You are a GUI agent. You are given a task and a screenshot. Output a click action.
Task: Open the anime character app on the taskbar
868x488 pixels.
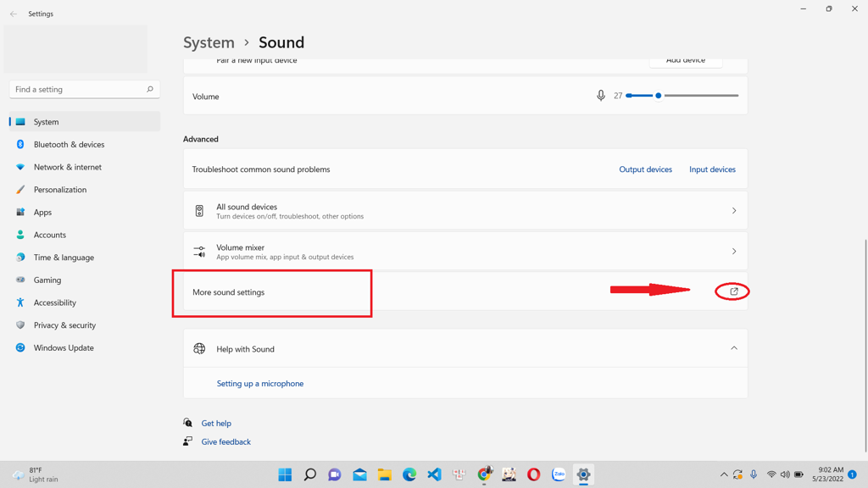tap(509, 474)
